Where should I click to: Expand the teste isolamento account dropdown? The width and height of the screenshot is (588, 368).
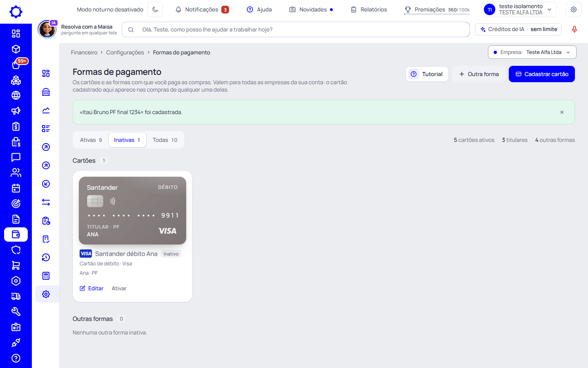519,9
